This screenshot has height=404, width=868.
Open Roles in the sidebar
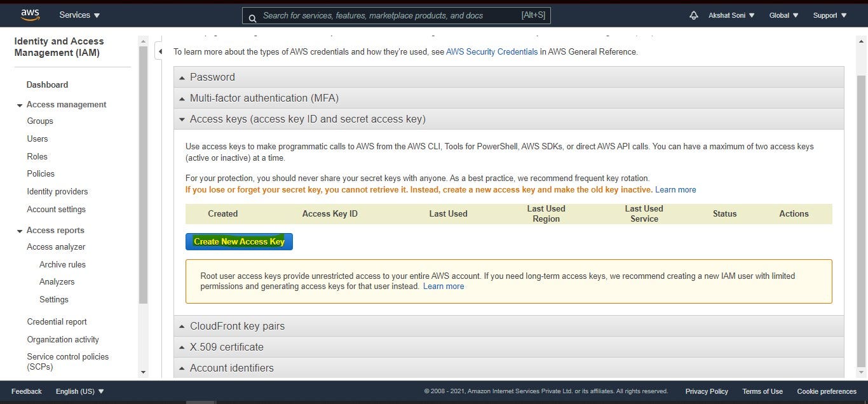[37, 156]
